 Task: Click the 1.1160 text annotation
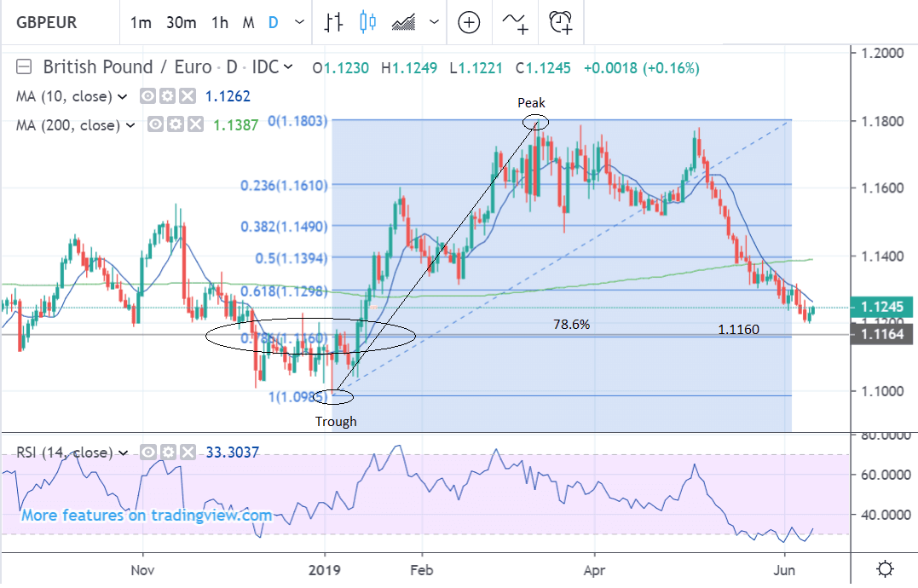pos(738,330)
